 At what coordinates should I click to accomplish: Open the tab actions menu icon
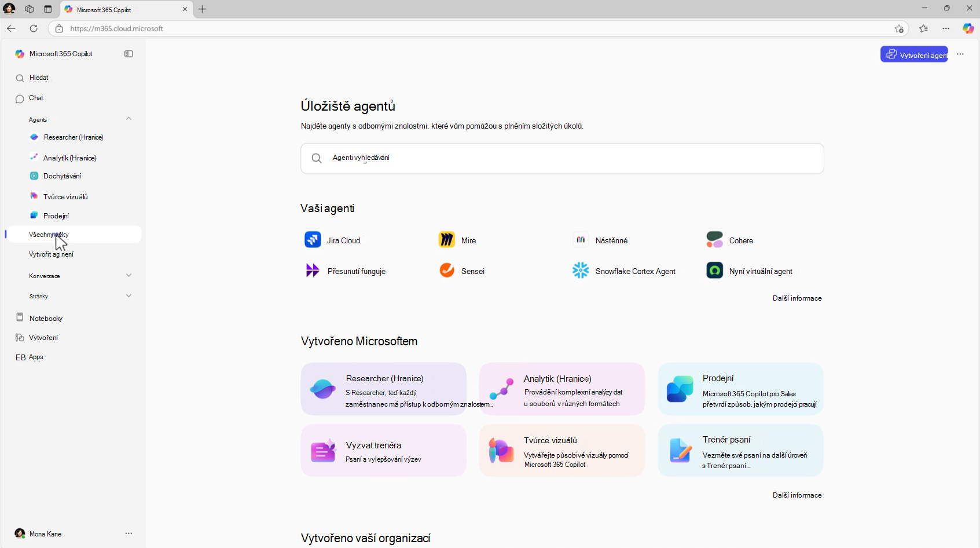tap(48, 9)
